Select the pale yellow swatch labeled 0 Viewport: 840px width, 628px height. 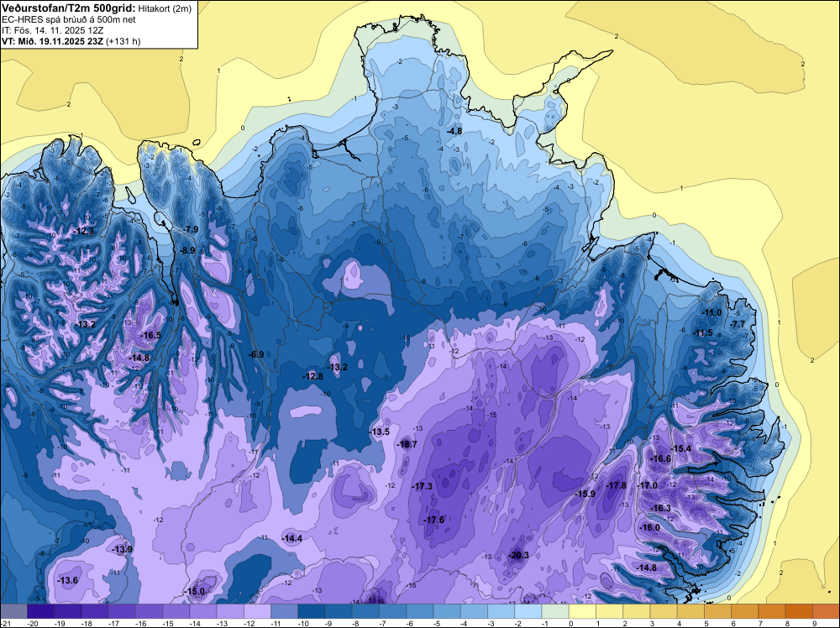[582, 611]
